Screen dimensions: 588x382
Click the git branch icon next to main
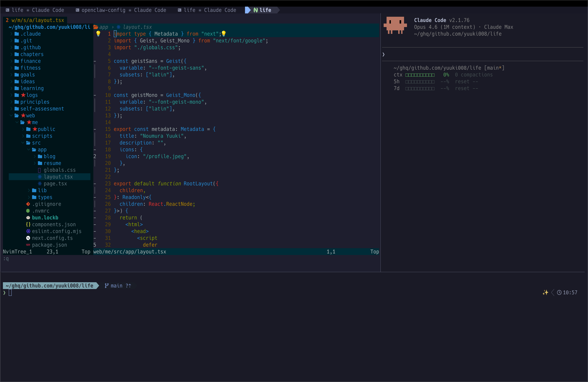tap(107, 286)
